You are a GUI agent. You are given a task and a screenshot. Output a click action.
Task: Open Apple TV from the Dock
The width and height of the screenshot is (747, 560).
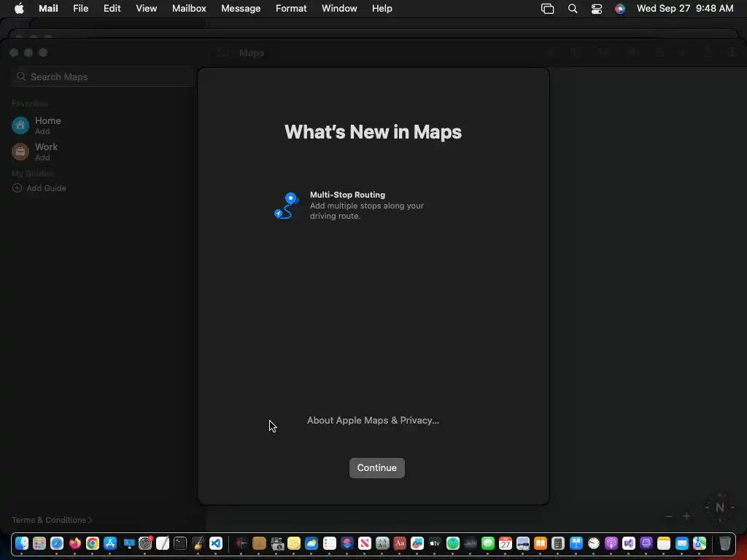[x=435, y=543]
